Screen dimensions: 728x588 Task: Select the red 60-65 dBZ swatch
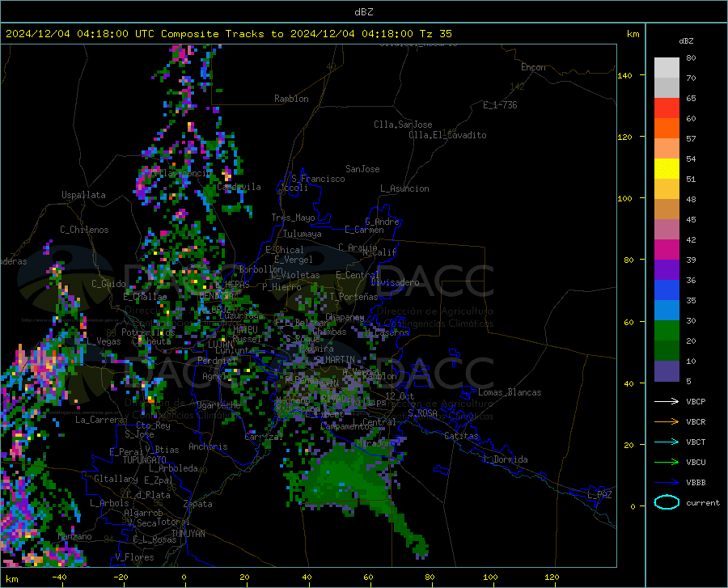[x=667, y=108]
